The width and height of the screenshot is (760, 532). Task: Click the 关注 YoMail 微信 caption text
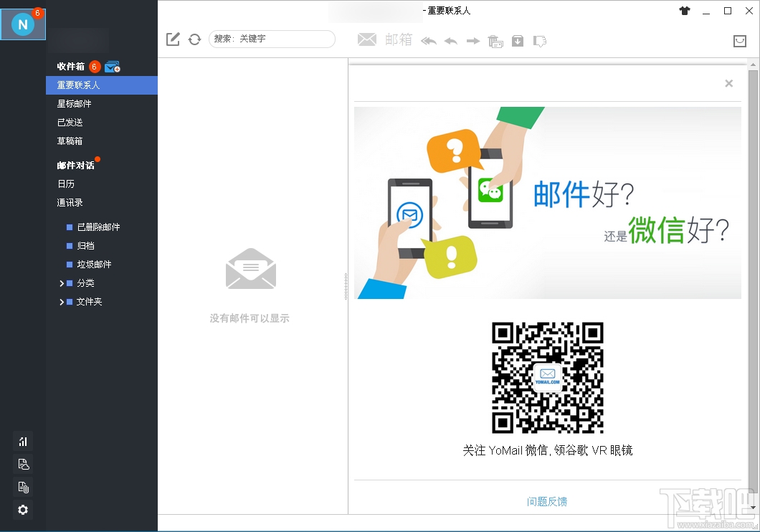click(548, 450)
